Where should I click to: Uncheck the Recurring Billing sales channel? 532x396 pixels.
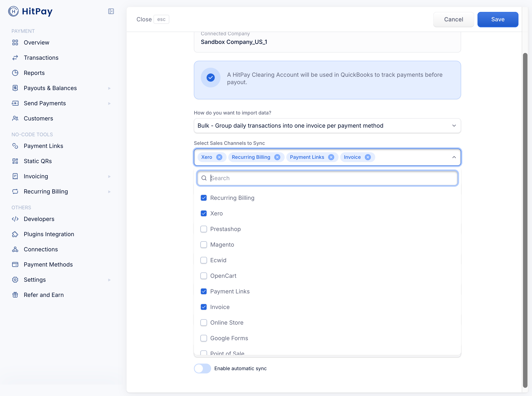tap(203, 198)
